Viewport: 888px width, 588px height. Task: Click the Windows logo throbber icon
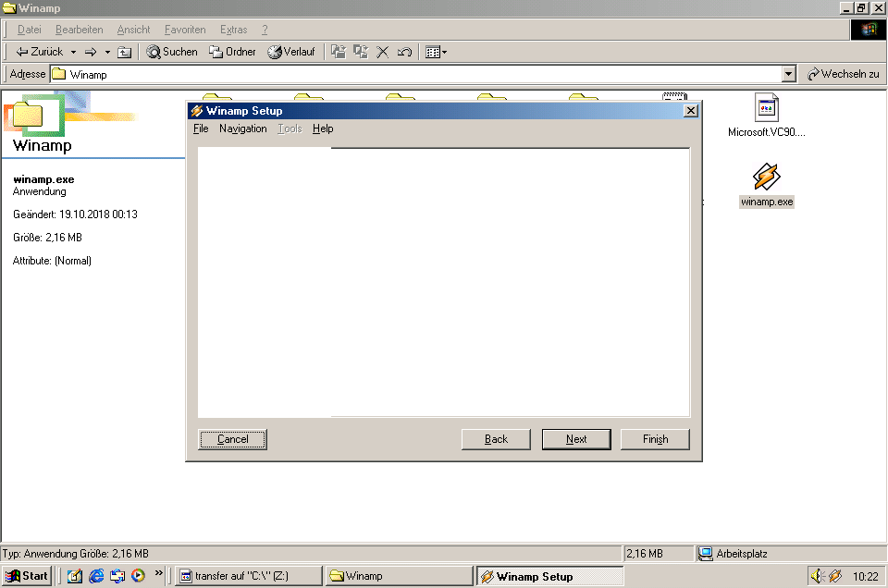(869, 30)
